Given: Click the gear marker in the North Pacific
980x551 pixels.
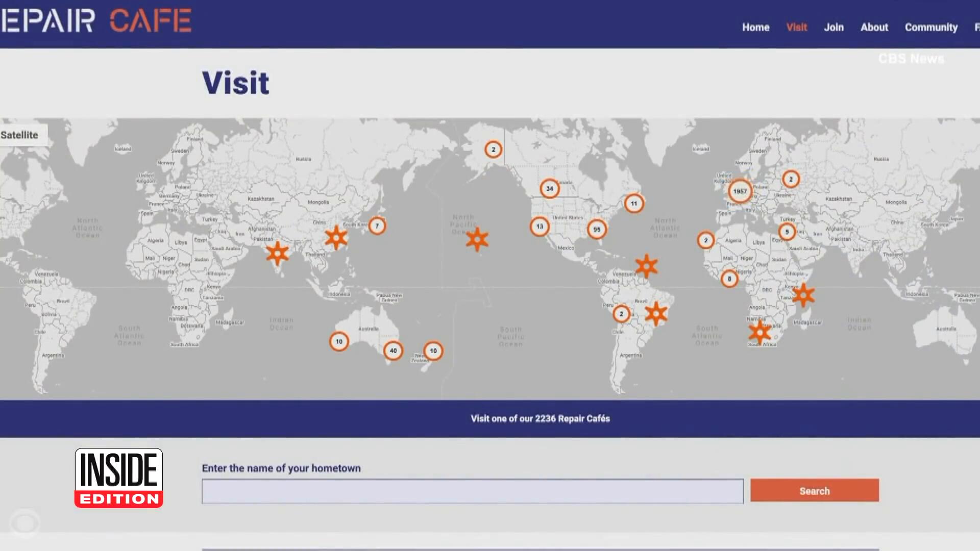Looking at the screenshot, I should (x=477, y=239).
